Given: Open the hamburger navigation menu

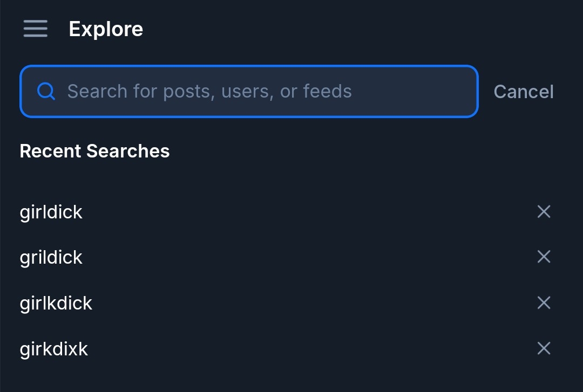Looking at the screenshot, I should coord(36,29).
